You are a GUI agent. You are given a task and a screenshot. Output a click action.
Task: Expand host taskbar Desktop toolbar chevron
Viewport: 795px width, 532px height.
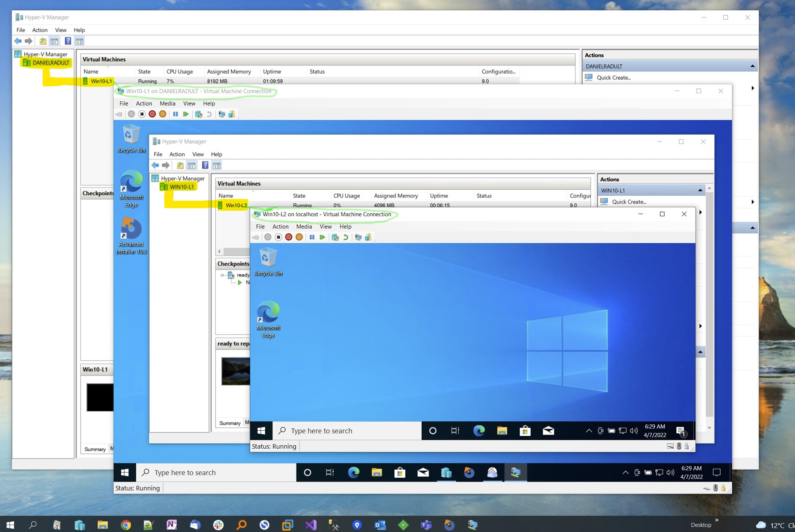pos(716,520)
